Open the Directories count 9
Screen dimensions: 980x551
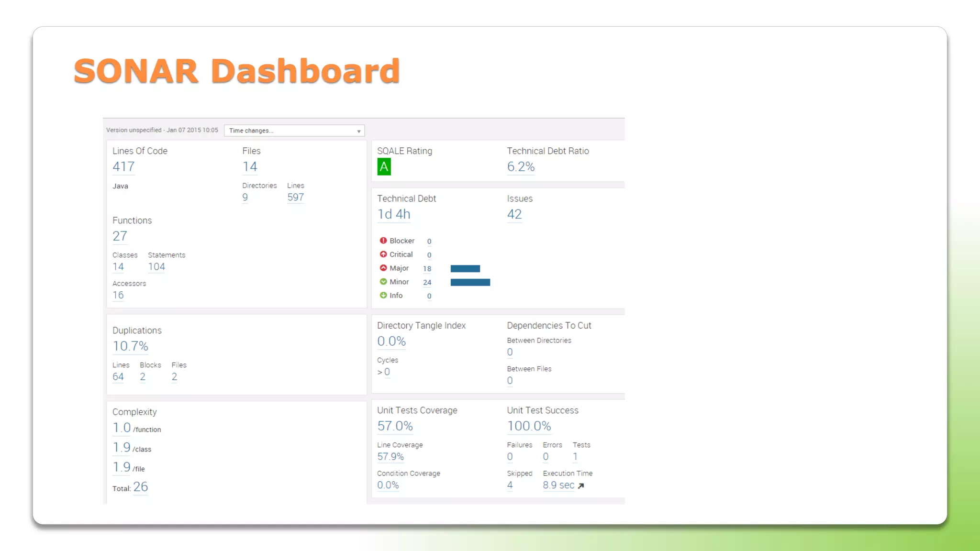[x=245, y=197]
